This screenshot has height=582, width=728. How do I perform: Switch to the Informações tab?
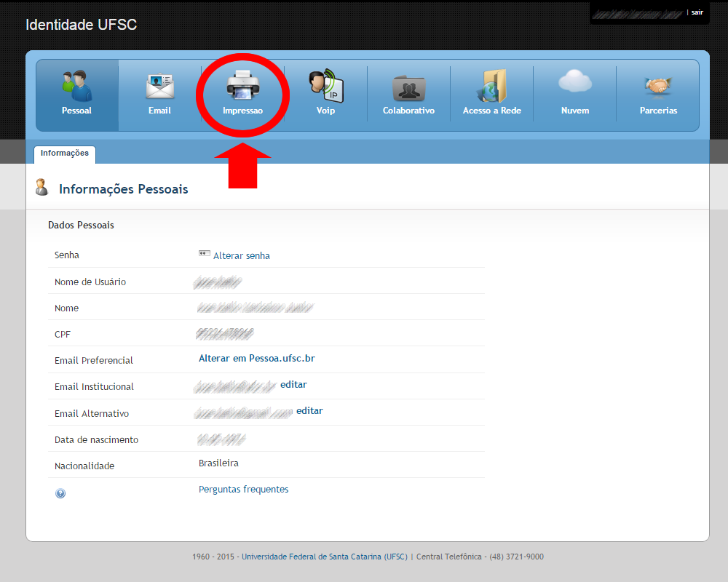(65, 154)
